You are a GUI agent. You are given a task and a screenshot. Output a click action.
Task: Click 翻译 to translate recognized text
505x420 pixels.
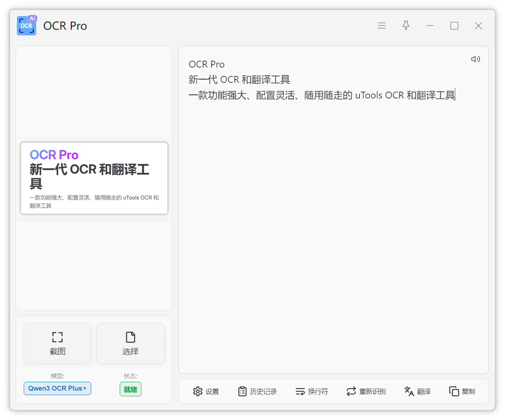pyautogui.click(x=417, y=391)
